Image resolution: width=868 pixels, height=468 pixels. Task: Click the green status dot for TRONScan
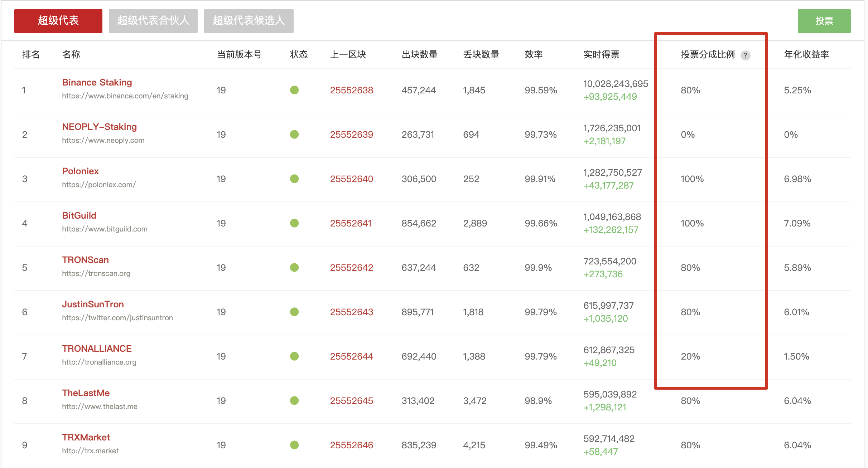pyautogui.click(x=294, y=268)
